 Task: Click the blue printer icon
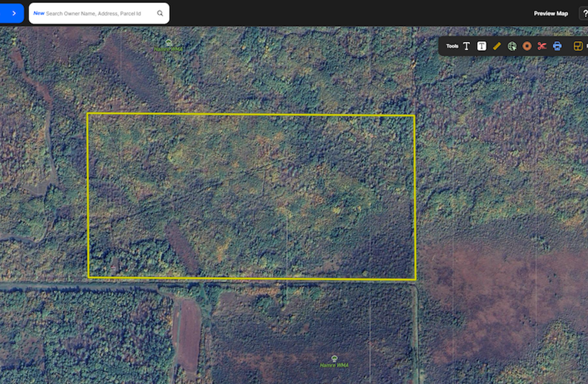pyautogui.click(x=557, y=46)
